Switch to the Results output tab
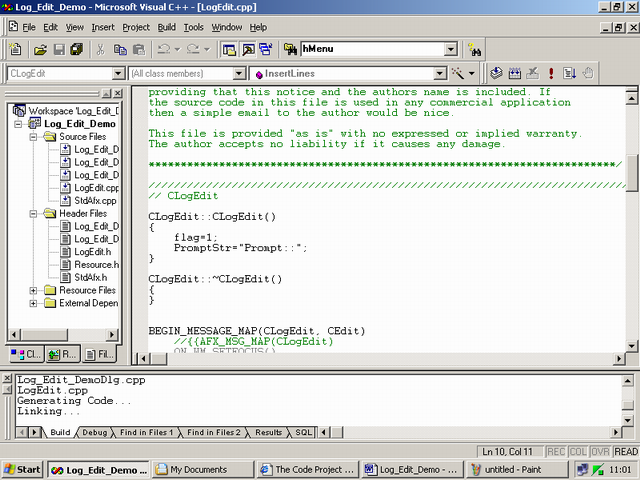The image size is (640, 480). pos(268,432)
